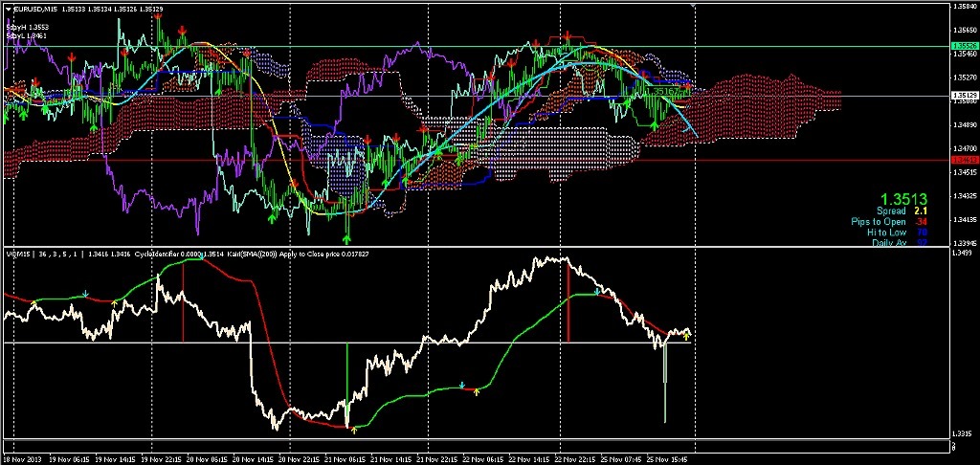Click the Pips to Open label
Viewport: 980px width, 465px height.
(878, 222)
